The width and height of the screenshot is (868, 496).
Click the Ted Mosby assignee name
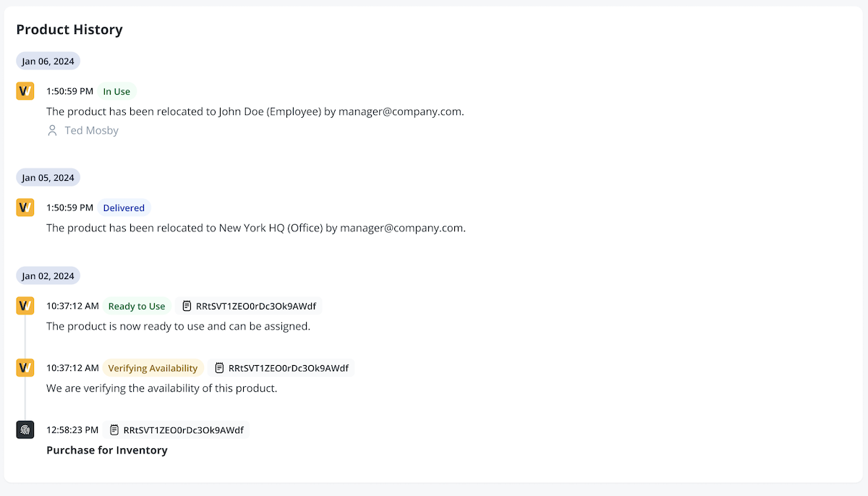point(90,131)
